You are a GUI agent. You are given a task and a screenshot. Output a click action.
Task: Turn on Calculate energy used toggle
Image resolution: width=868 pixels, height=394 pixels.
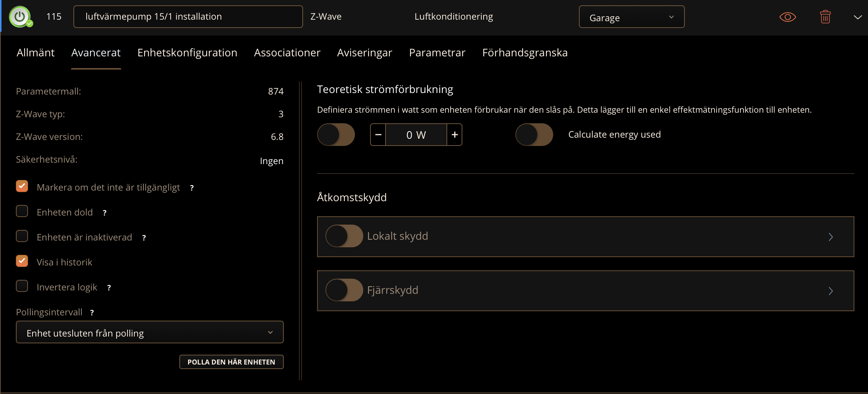point(534,135)
